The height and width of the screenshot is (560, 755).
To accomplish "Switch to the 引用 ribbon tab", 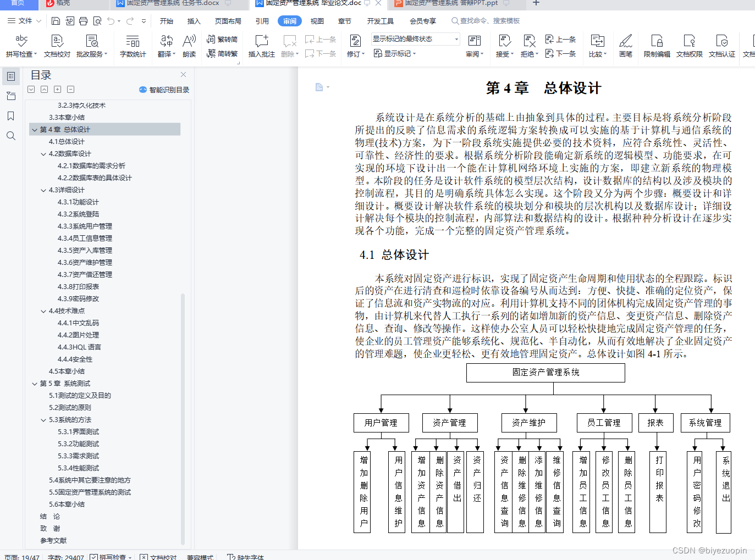I will [262, 21].
